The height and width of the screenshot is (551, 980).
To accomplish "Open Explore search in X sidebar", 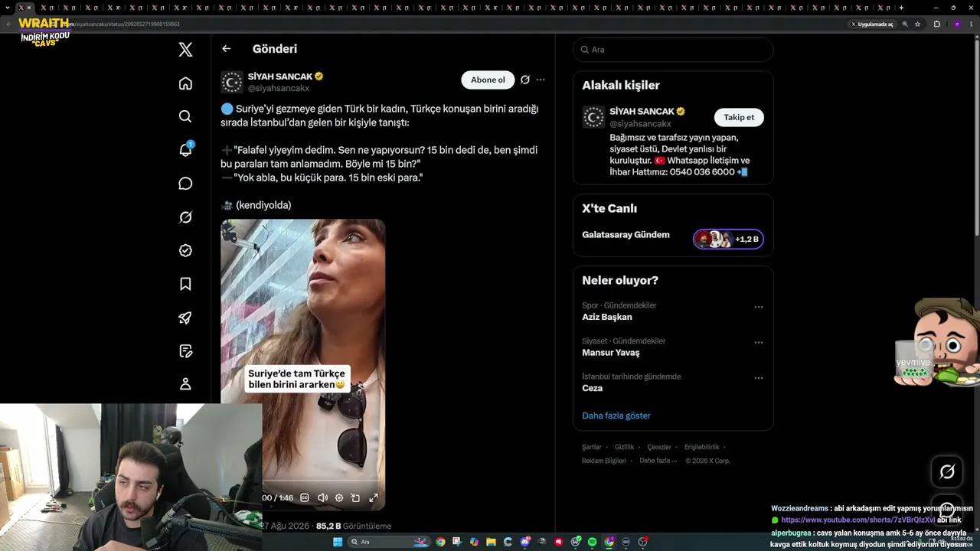I will [185, 116].
